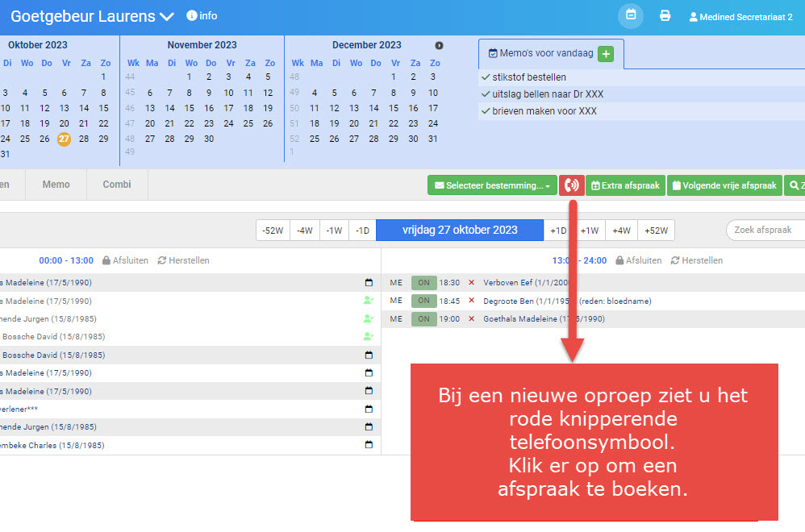The image size is (805, 532).
Task: Jump forward one week with +1W
Action: pyautogui.click(x=590, y=231)
